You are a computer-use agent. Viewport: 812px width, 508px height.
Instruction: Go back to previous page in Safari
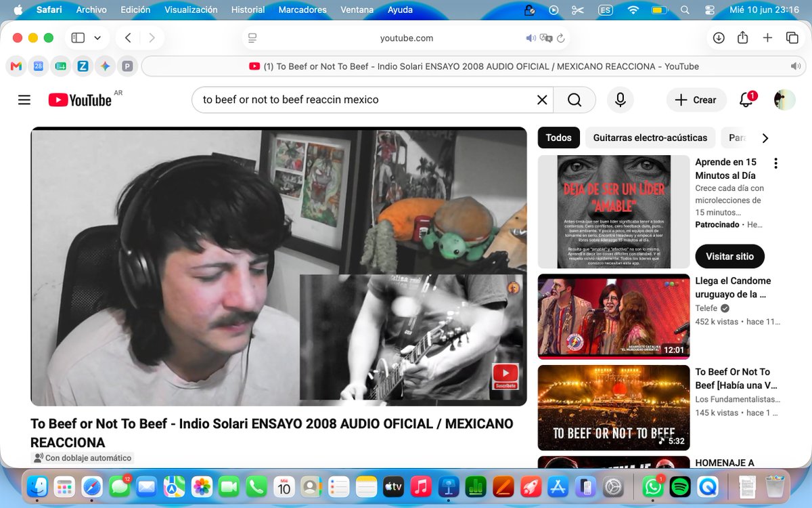point(128,38)
